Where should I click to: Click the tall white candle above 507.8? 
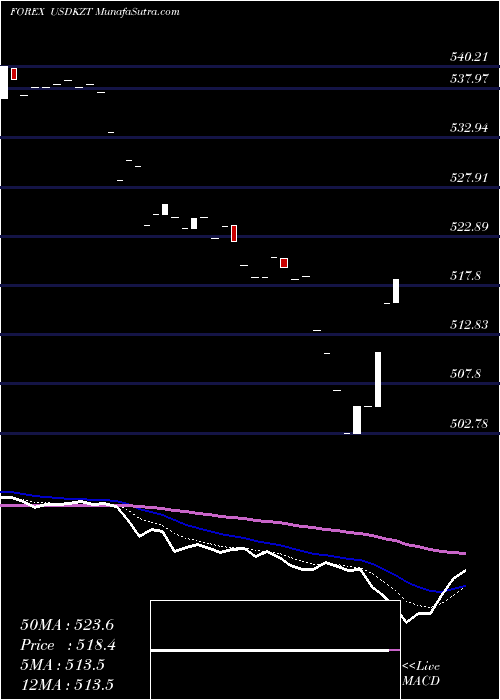pos(378,379)
